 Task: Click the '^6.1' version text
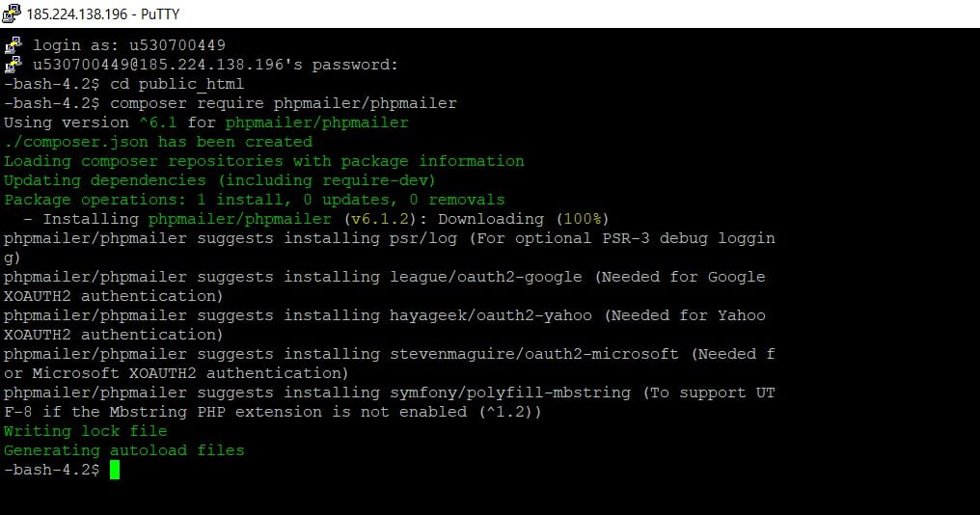point(158,122)
